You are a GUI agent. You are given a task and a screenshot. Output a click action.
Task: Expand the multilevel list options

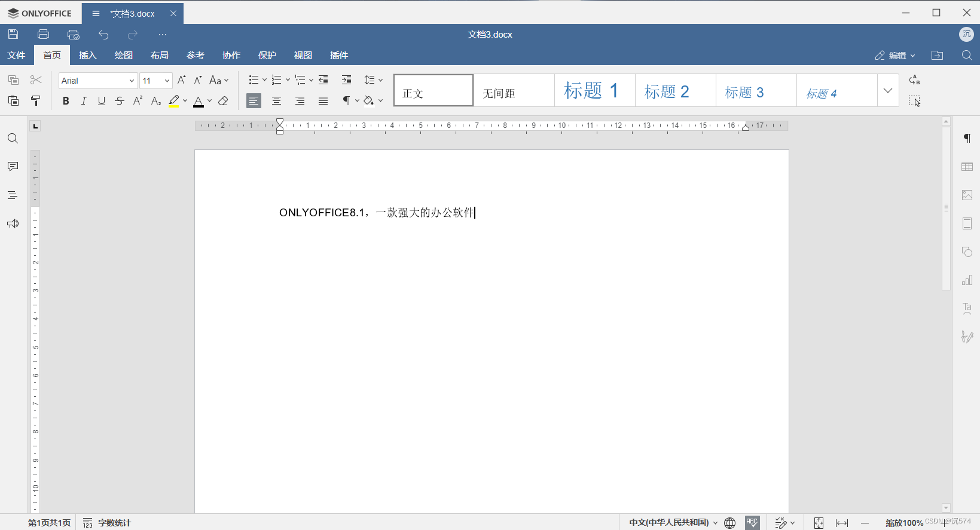click(311, 80)
